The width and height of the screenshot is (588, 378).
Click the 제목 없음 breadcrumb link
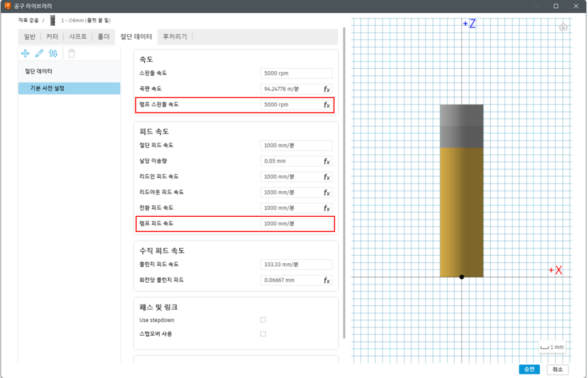(29, 20)
